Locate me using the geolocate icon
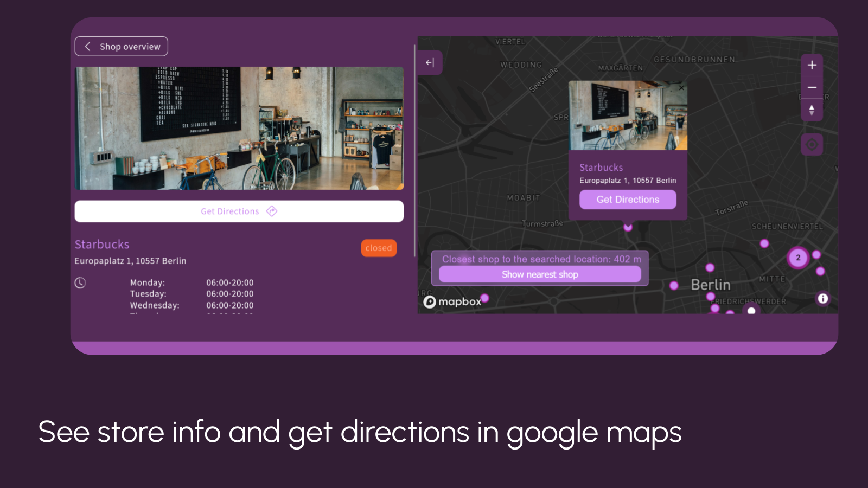This screenshot has height=488, width=868. (812, 144)
